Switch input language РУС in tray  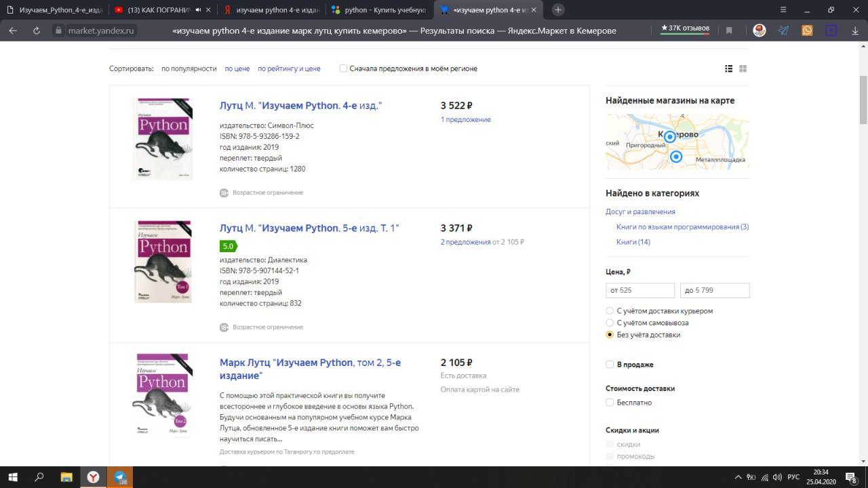click(793, 477)
